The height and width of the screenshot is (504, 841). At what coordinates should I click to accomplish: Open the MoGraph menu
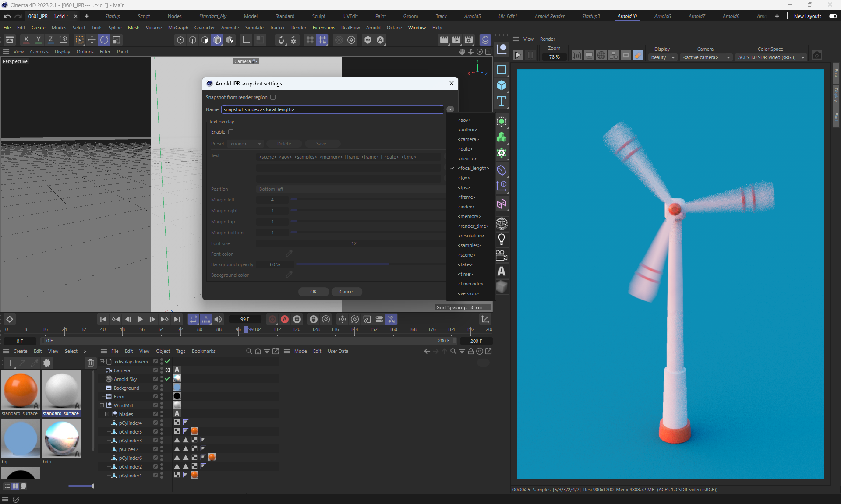[178, 28]
